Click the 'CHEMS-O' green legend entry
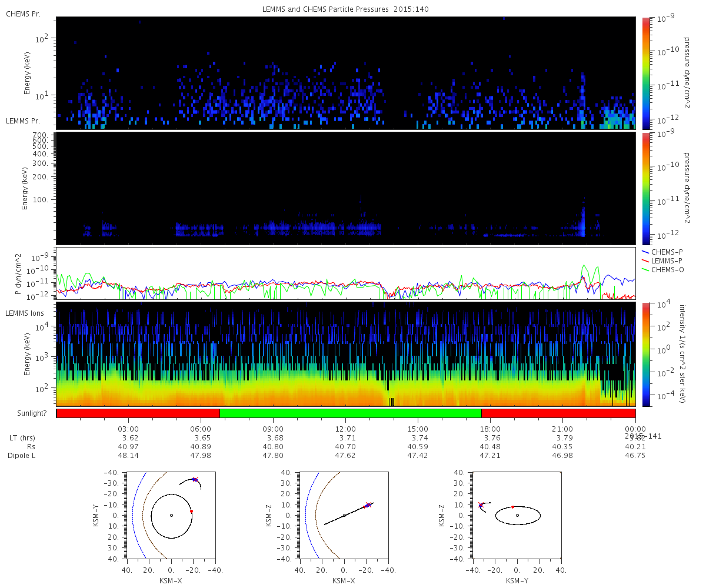The width and height of the screenshot is (706, 588). 662,269
